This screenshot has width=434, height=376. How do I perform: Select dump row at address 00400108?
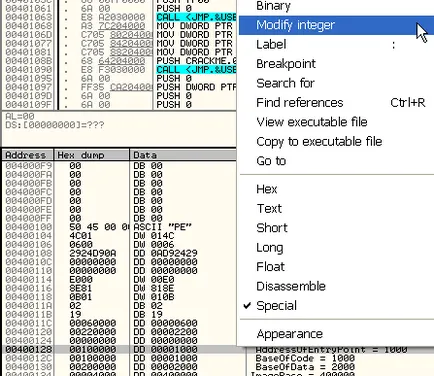[119, 253]
